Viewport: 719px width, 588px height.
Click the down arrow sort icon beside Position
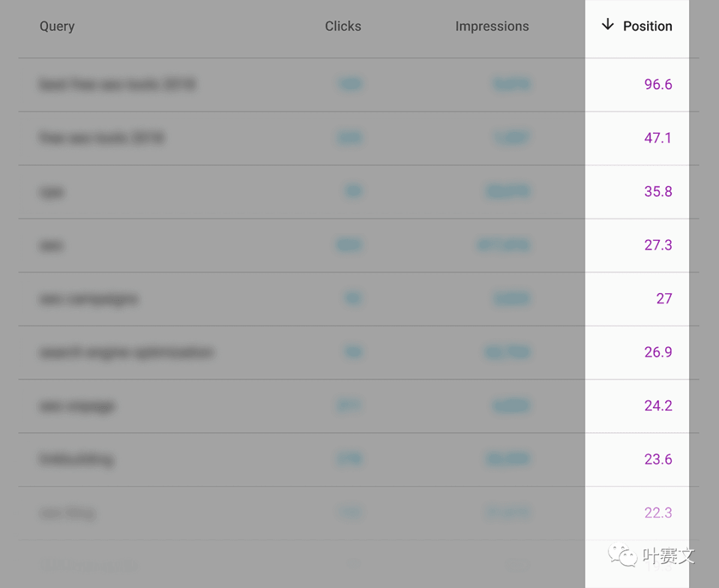coord(608,25)
